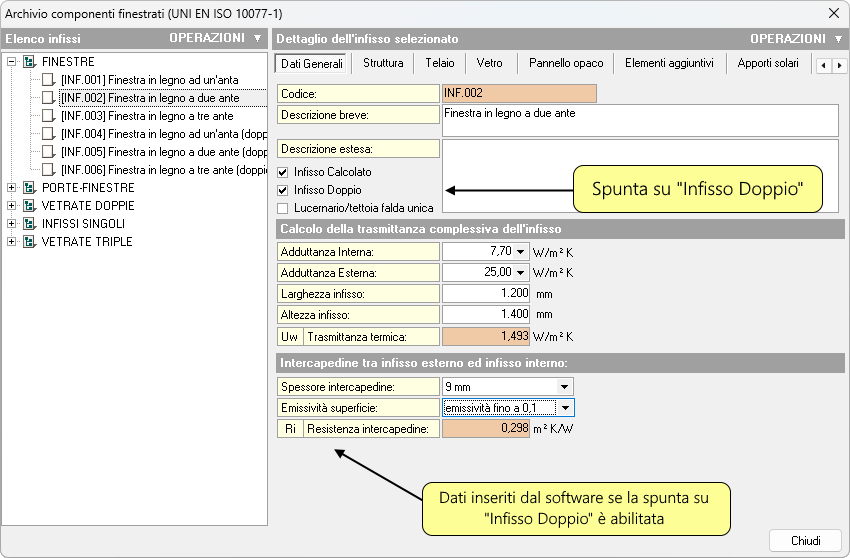Click the VETRATE DOPPIE category icon

29,206
